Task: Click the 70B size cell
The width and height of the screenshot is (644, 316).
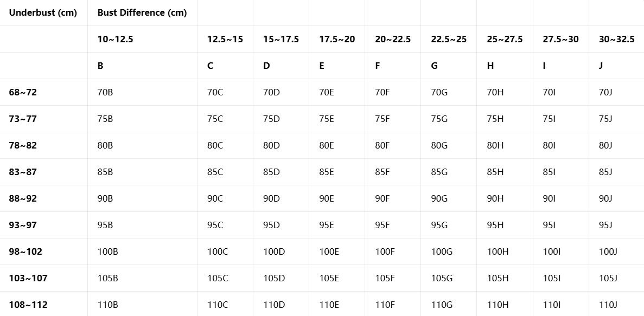Action: point(105,92)
